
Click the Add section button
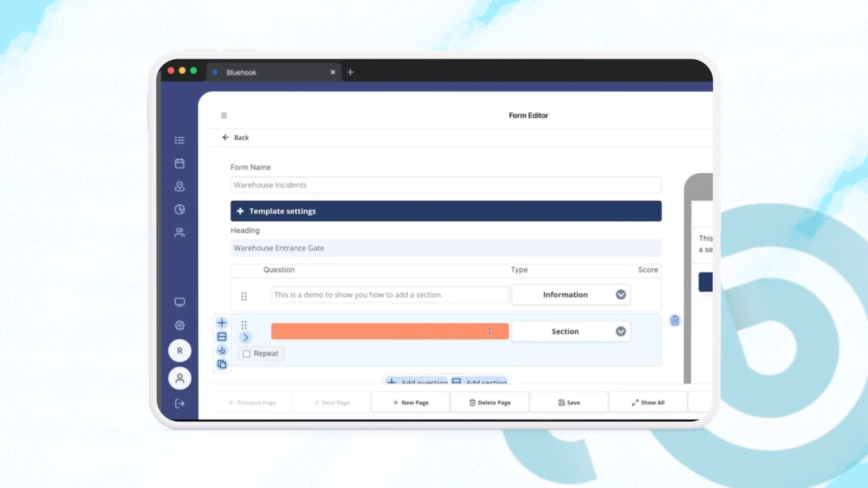pyautogui.click(x=479, y=381)
